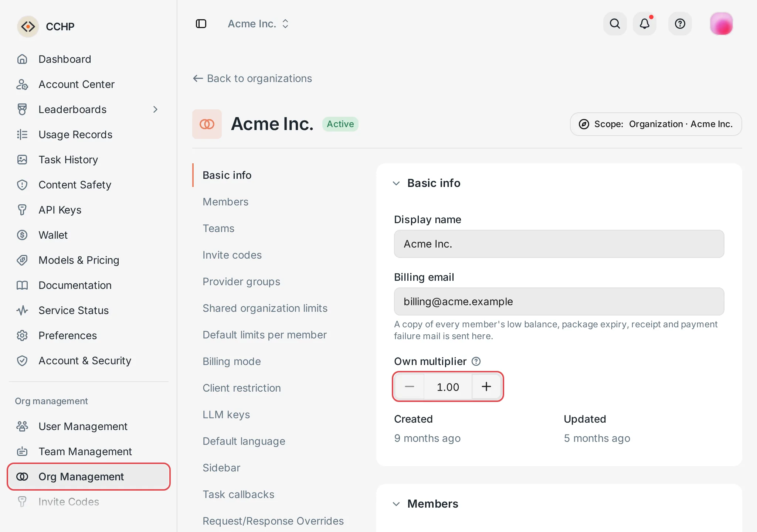The height and width of the screenshot is (532, 757).
Task: Open the search icon in header
Action: point(615,24)
